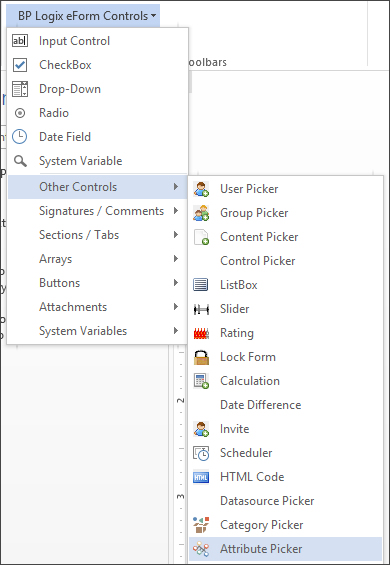Click the Scheduler clock icon
The height and width of the screenshot is (565, 390).
click(x=201, y=453)
